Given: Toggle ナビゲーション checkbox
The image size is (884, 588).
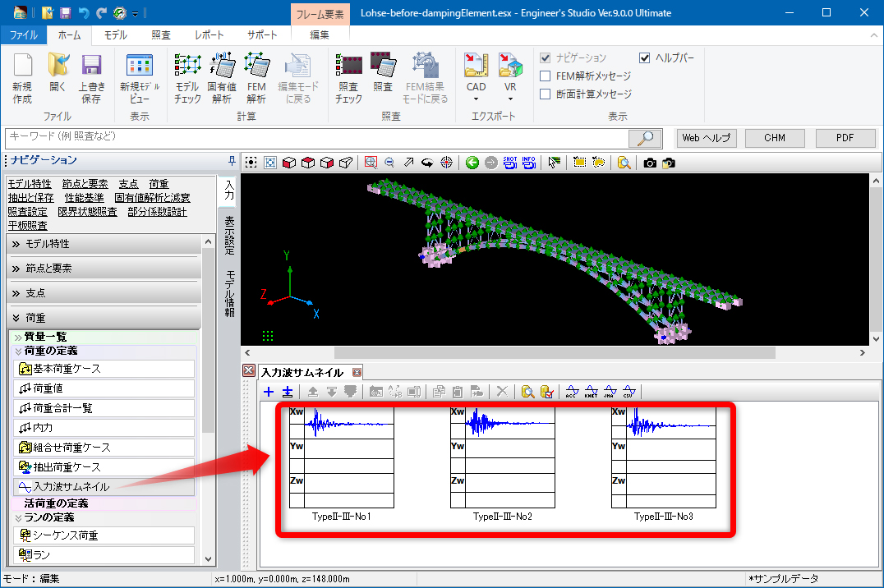Looking at the screenshot, I should click(x=546, y=57).
